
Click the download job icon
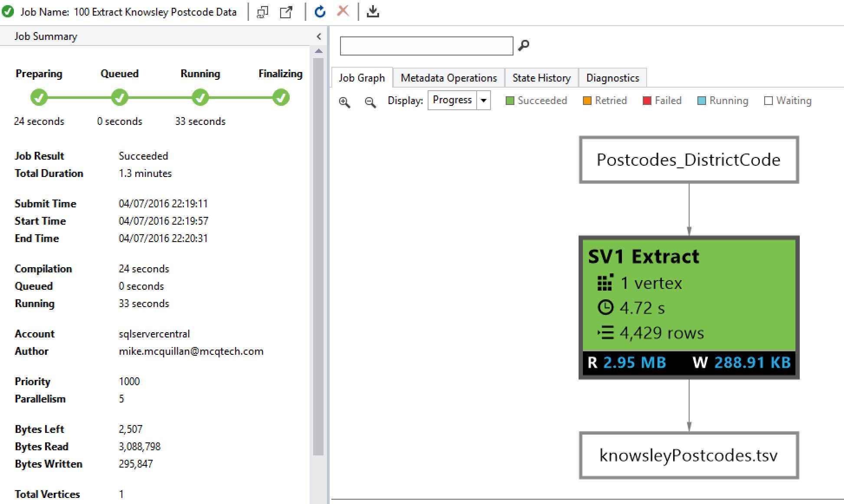tap(373, 12)
